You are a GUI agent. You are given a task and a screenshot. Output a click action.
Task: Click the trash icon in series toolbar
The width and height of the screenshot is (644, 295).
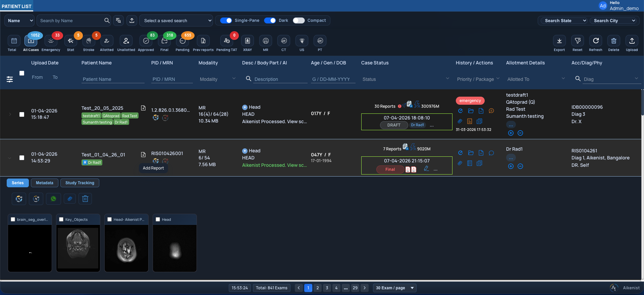point(85,199)
